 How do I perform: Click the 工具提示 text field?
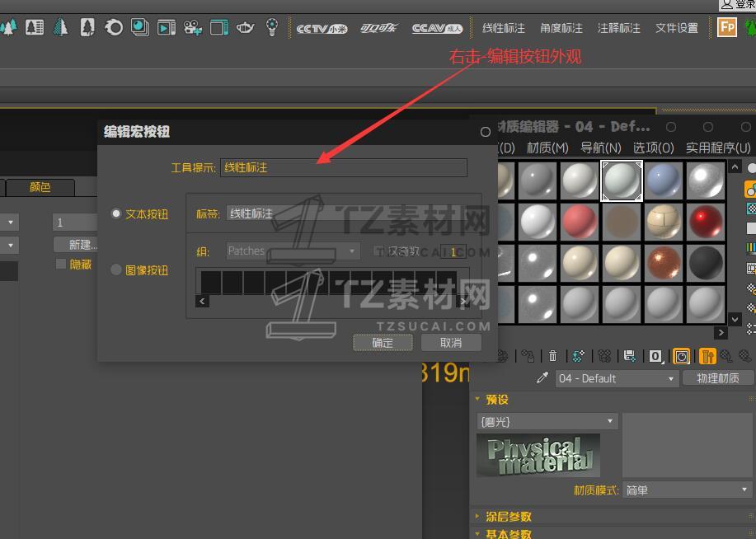click(x=344, y=167)
